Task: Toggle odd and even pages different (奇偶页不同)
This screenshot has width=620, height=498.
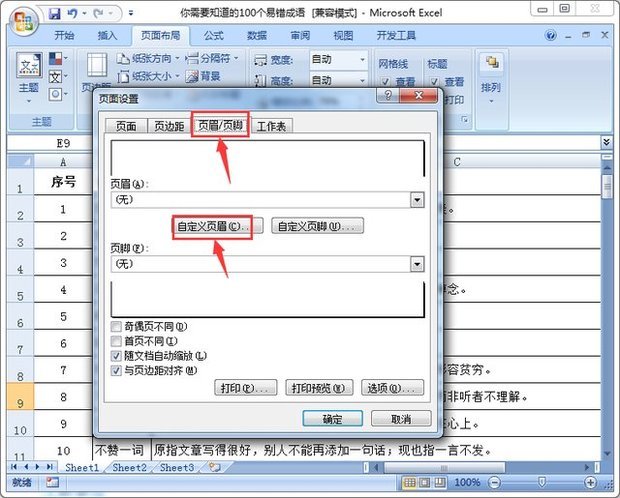Action: (x=116, y=327)
